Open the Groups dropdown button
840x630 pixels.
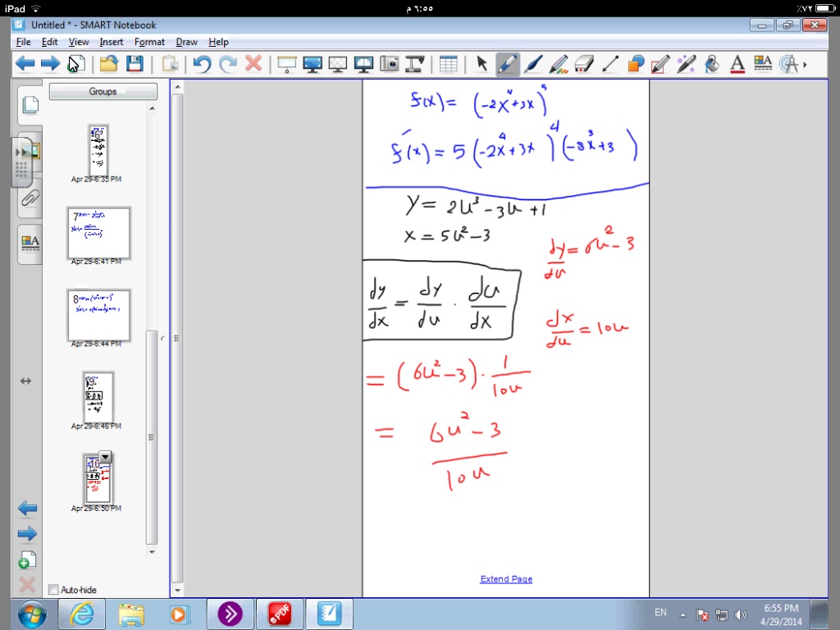(103, 92)
